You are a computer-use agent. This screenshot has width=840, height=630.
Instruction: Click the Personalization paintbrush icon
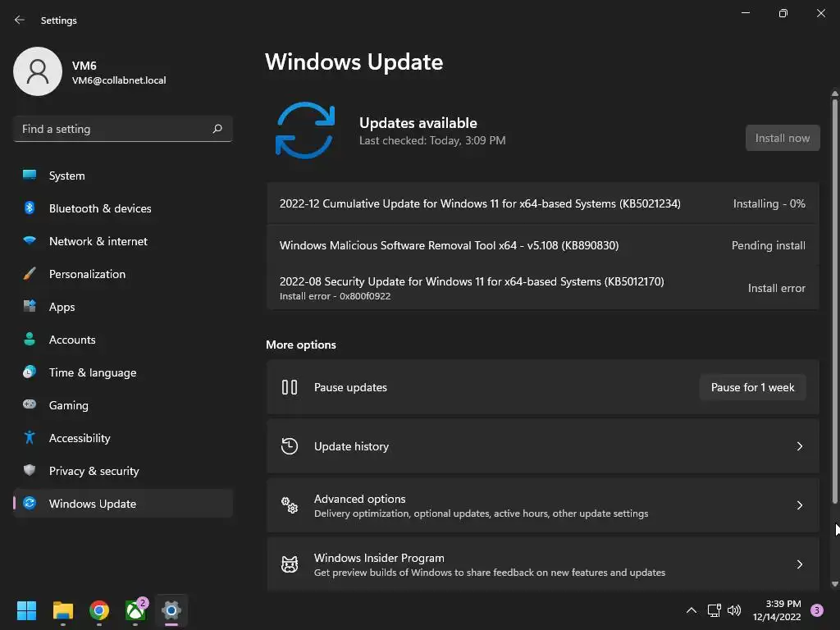coord(30,273)
